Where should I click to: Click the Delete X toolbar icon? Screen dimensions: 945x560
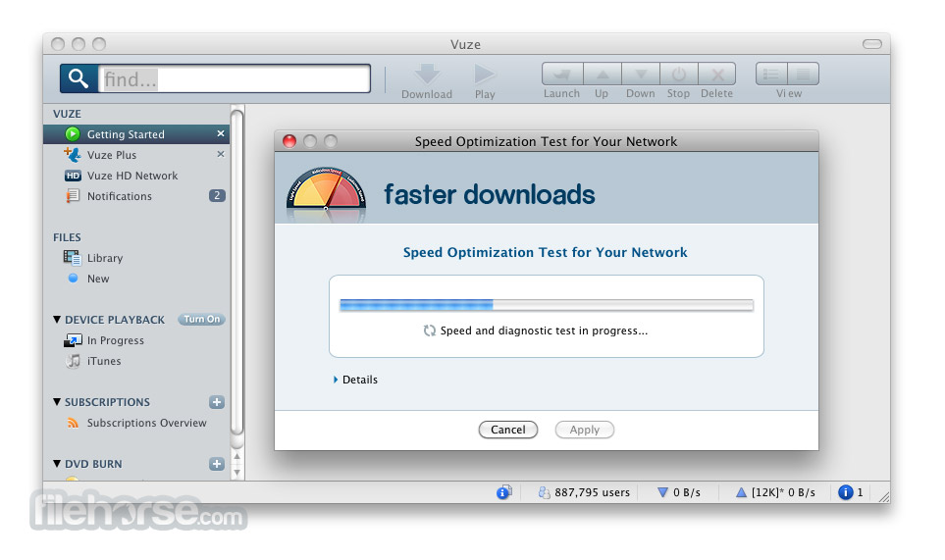(x=717, y=75)
